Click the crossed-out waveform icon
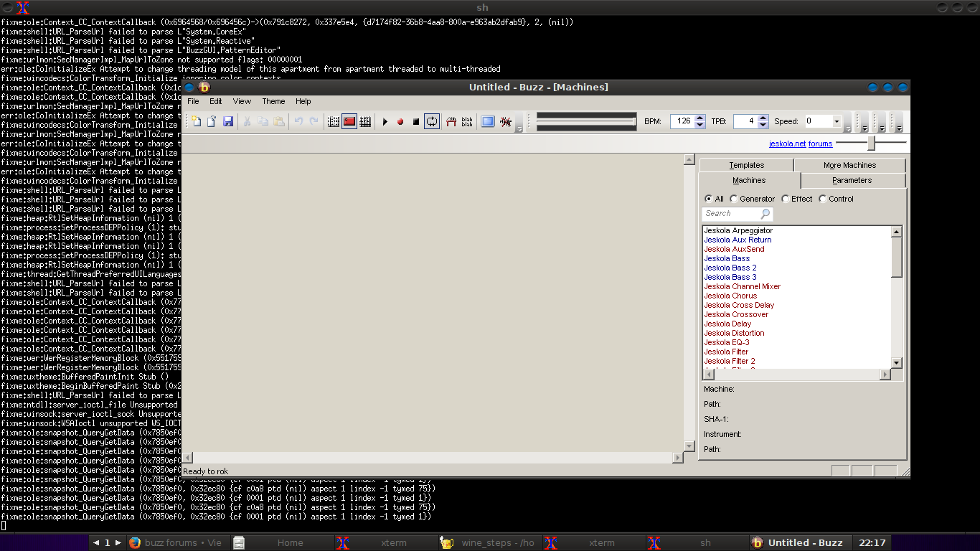The height and width of the screenshot is (551, 980). pos(506,121)
